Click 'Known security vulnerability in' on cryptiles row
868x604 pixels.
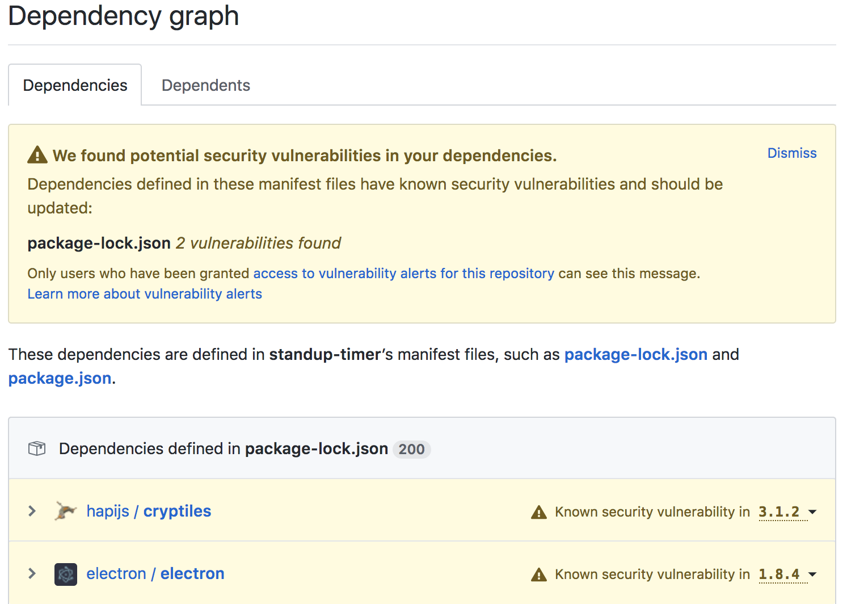[652, 512]
